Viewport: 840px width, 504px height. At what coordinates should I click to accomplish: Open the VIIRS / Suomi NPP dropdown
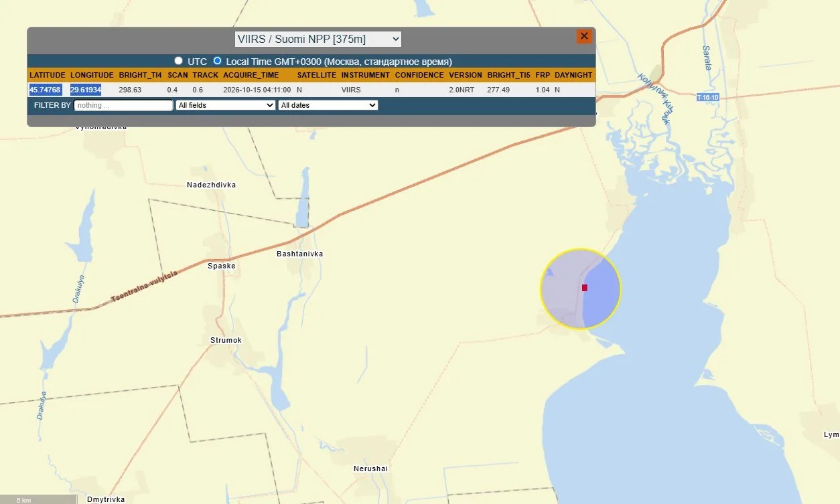(x=318, y=39)
